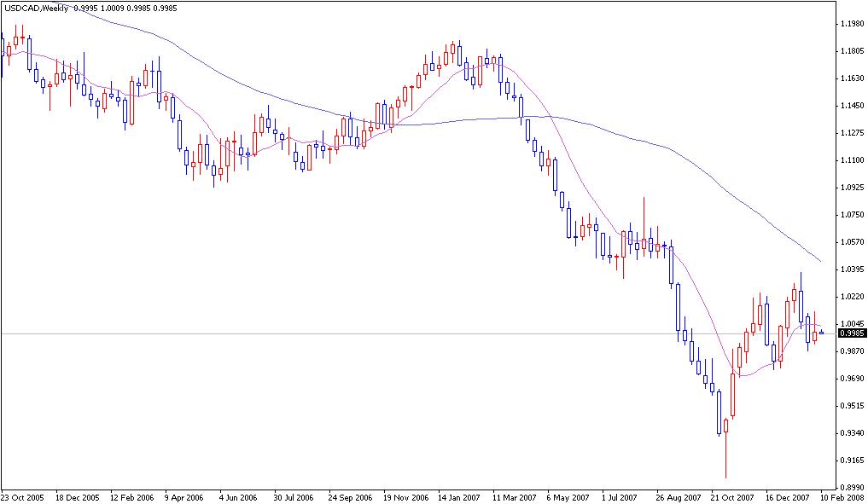
Task: Click the 18 Dec 2005 date label
Action: point(78,497)
